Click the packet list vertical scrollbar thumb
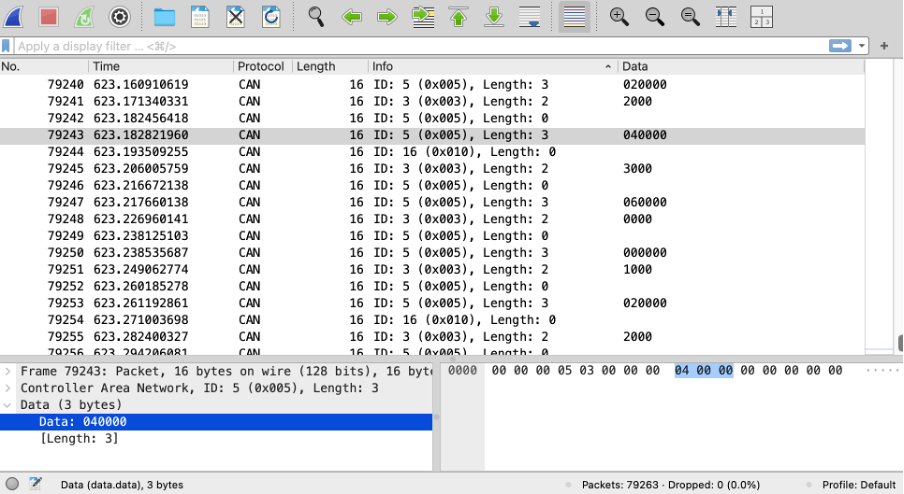Viewport: 904px width, 494px height. [x=901, y=342]
